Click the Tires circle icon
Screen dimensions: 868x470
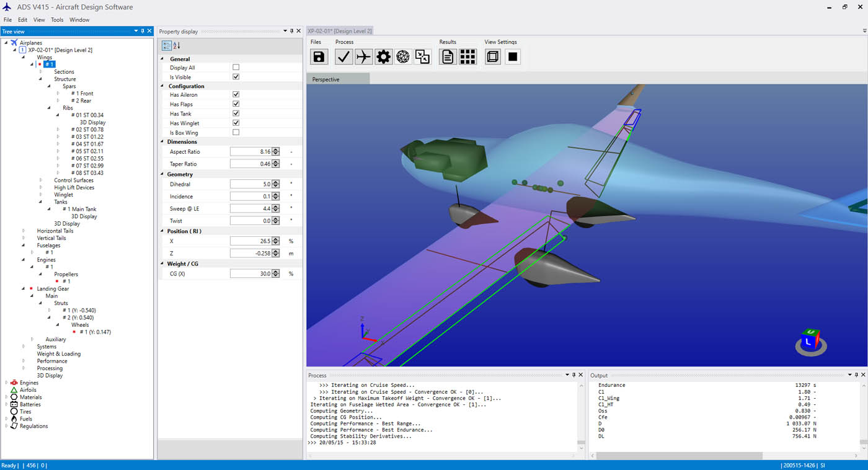coord(14,412)
